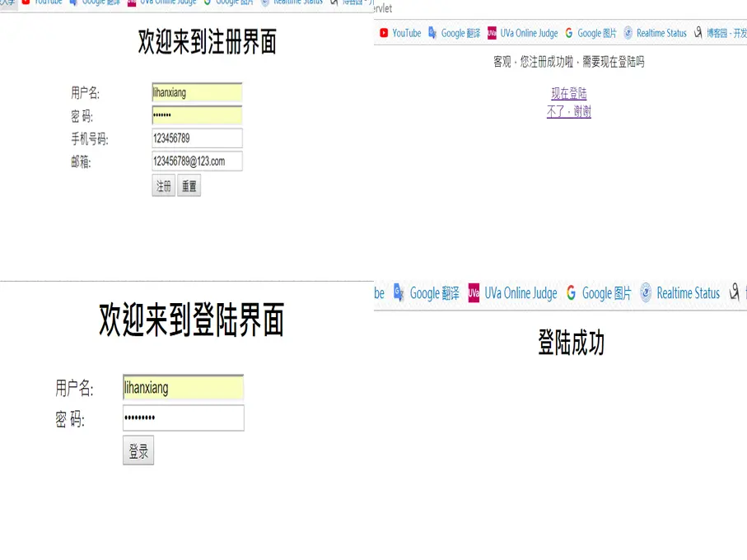Focus 邮箱 field containing 123456789@123.com
The image size is (747, 560).
pyautogui.click(x=197, y=161)
